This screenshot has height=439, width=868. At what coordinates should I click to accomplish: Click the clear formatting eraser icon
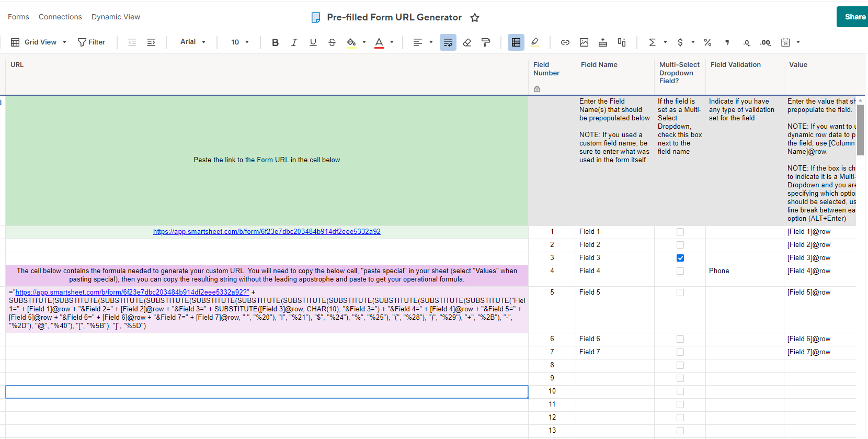point(467,42)
